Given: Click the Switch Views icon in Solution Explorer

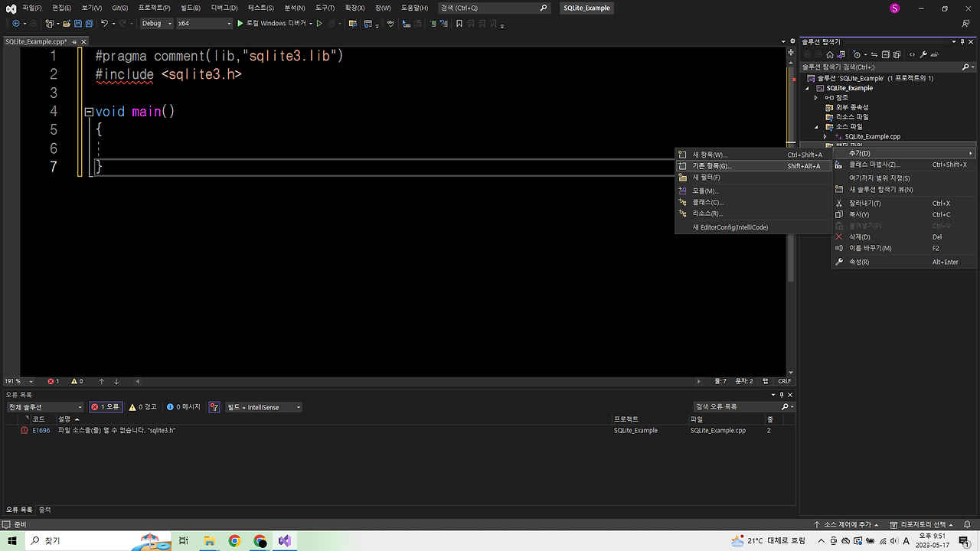Looking at the screenshot, I should tap(841, 55).
